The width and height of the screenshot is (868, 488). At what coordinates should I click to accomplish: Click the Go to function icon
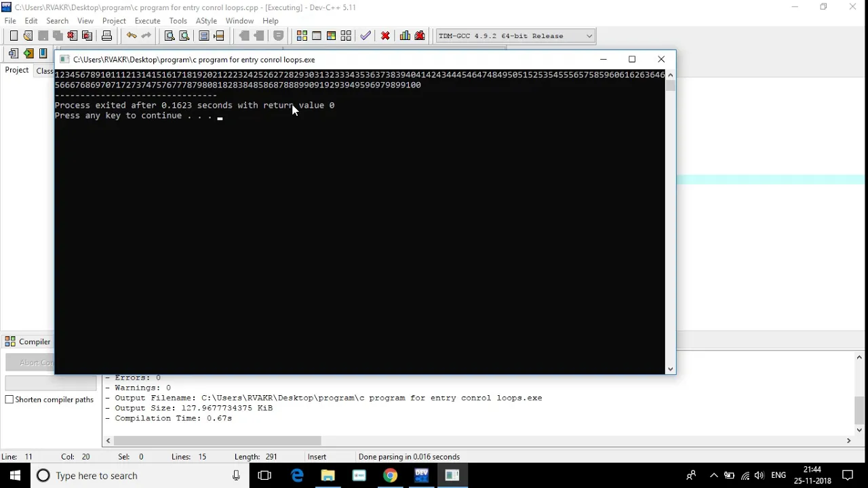204,36
